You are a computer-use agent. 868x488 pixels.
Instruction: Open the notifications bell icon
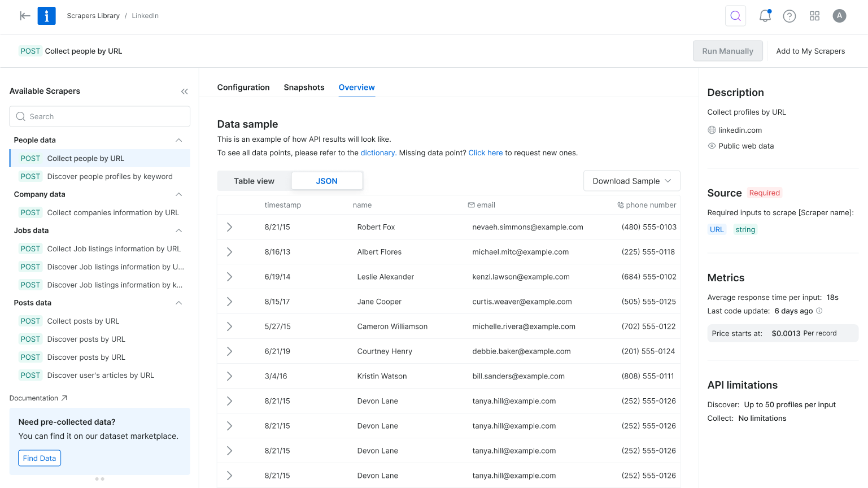coord(765,16)
